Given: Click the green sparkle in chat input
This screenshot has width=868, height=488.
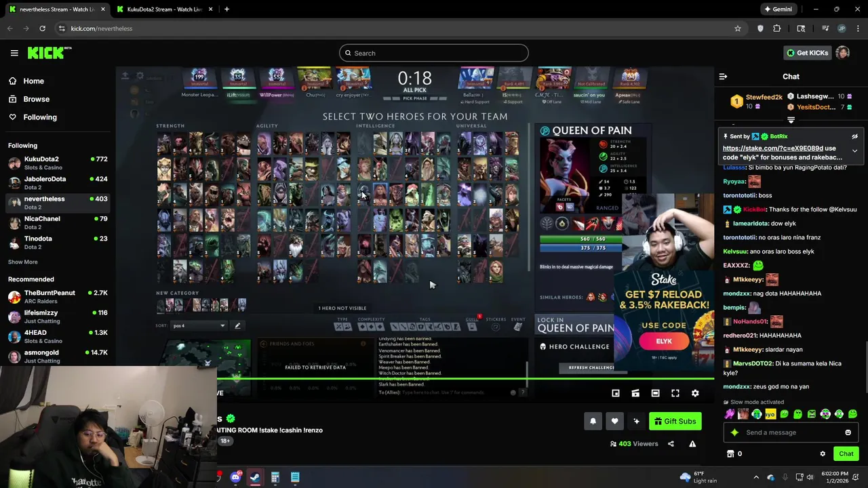Looking at the screenshot, I should click(x=734, y=432).
